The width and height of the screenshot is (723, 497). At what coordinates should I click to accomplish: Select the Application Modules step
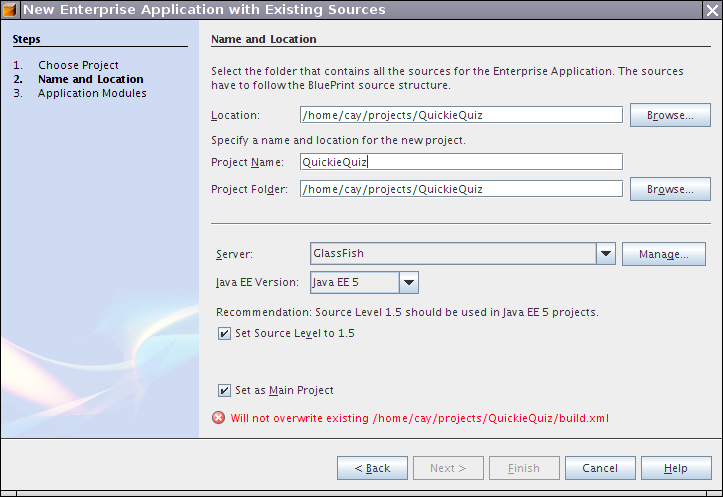92,93
